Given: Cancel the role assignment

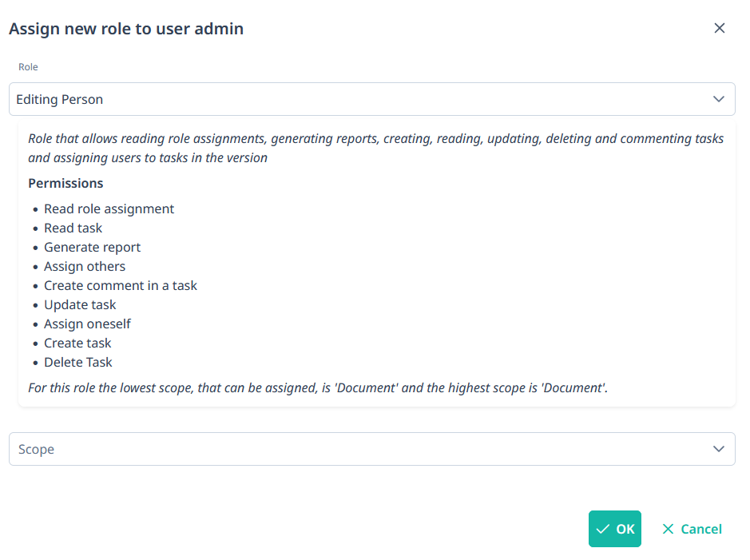Looking at the screenshot, I should [692, 529].
